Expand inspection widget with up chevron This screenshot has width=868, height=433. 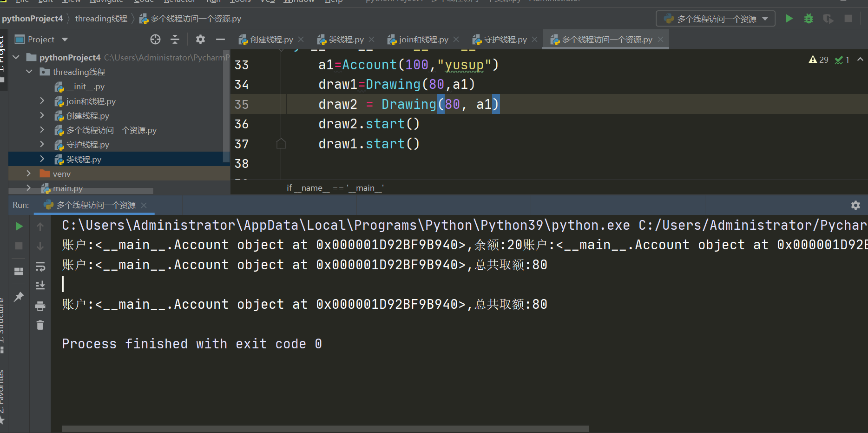(860, 60)
